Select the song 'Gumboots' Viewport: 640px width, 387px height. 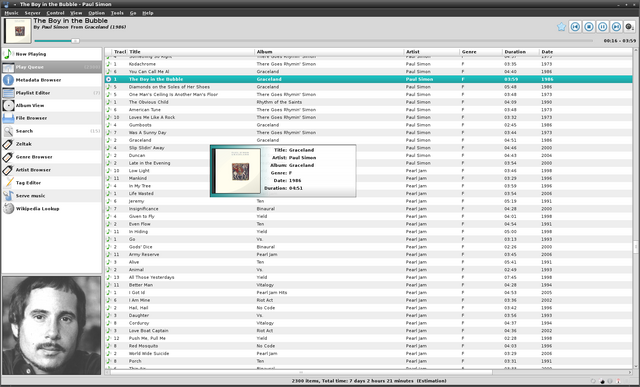pos(369,125)
